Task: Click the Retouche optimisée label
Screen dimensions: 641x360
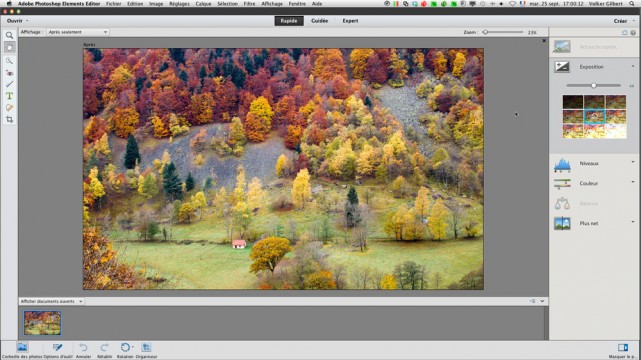Action: [598, 47]
